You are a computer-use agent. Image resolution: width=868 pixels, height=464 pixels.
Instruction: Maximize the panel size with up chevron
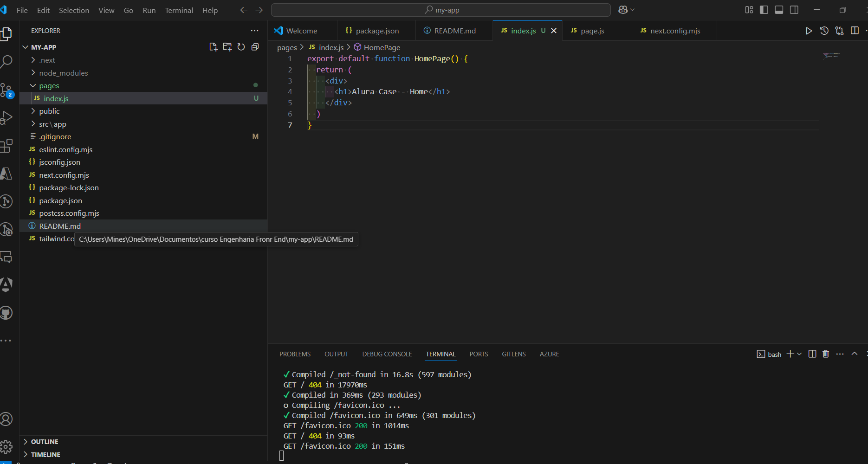click(x=854, y=354)
